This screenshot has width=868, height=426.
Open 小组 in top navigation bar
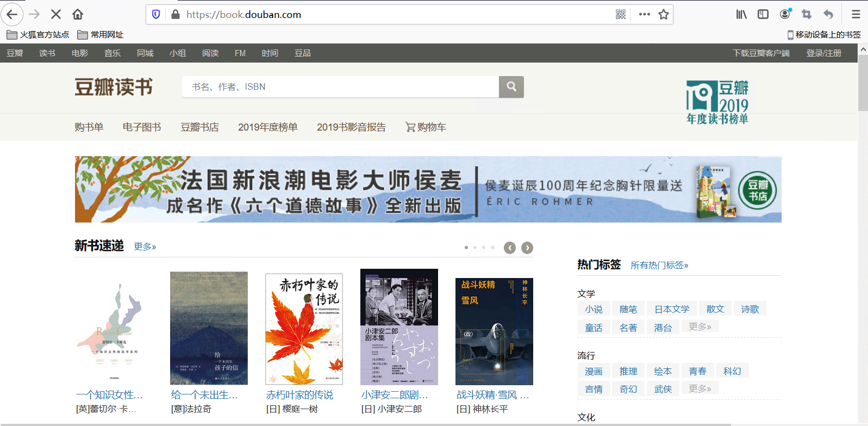click(x=178, y=53)
